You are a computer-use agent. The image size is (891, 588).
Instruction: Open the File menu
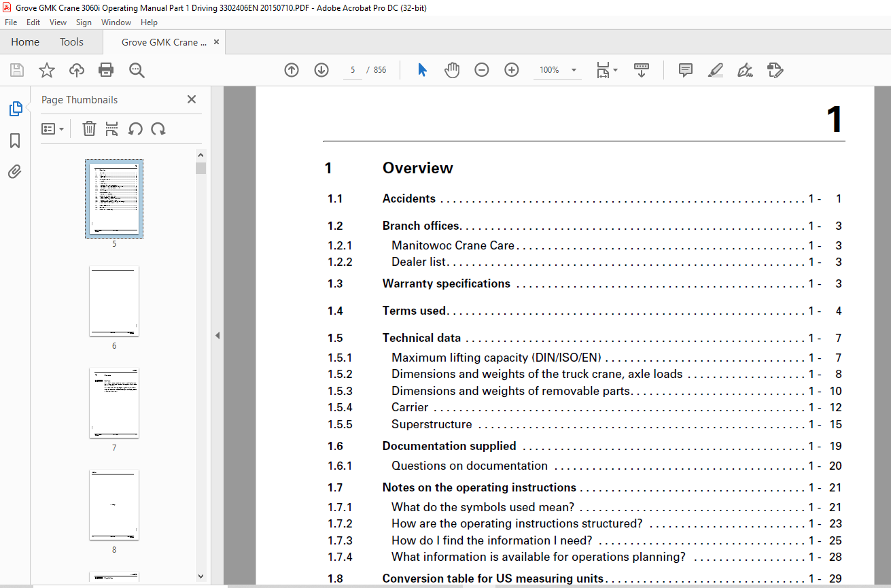(11, 22)
